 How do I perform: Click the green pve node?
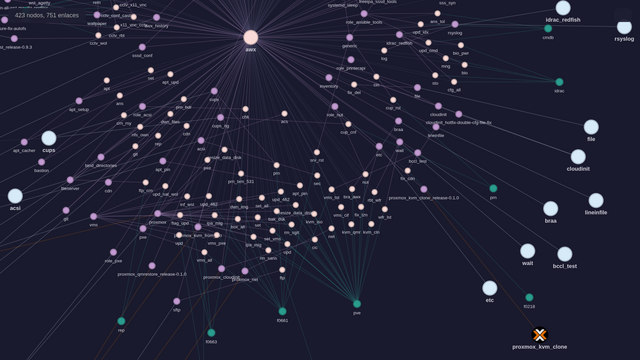pos(357,304)
